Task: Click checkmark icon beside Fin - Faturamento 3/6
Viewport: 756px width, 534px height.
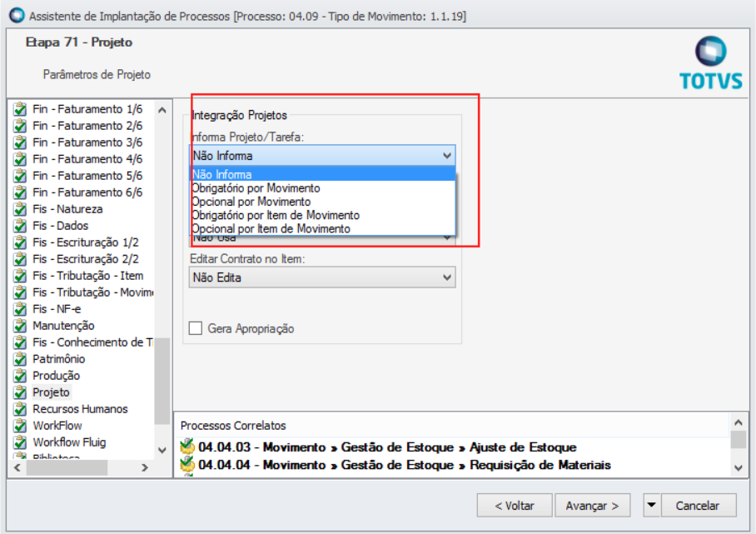Action: tap(20, 142)
